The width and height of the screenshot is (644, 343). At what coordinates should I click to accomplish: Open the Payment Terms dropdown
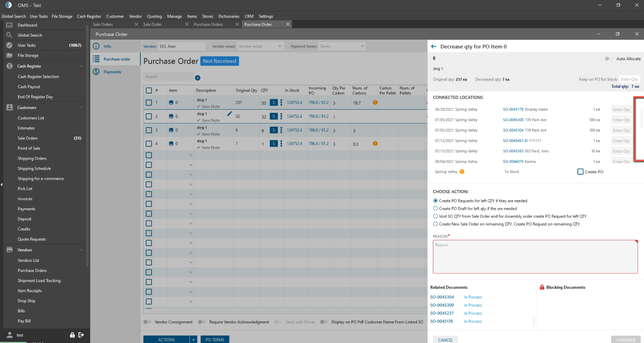(362, 46)
